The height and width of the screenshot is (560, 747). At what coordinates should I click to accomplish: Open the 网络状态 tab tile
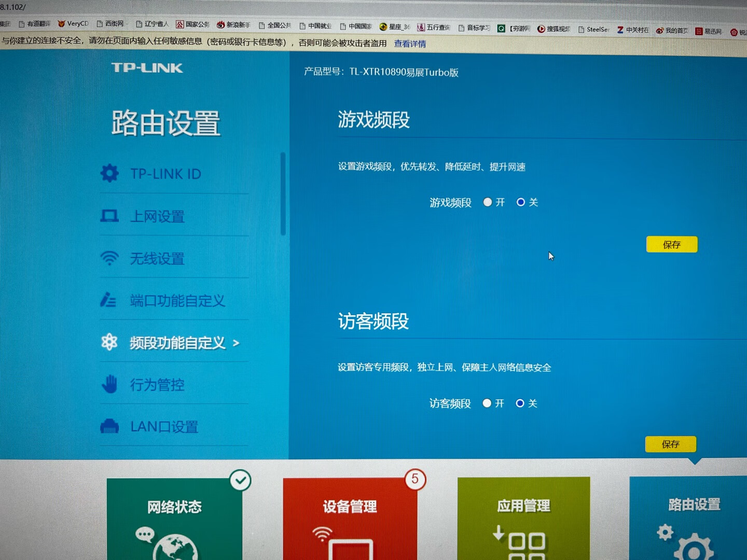click(174, 519)
